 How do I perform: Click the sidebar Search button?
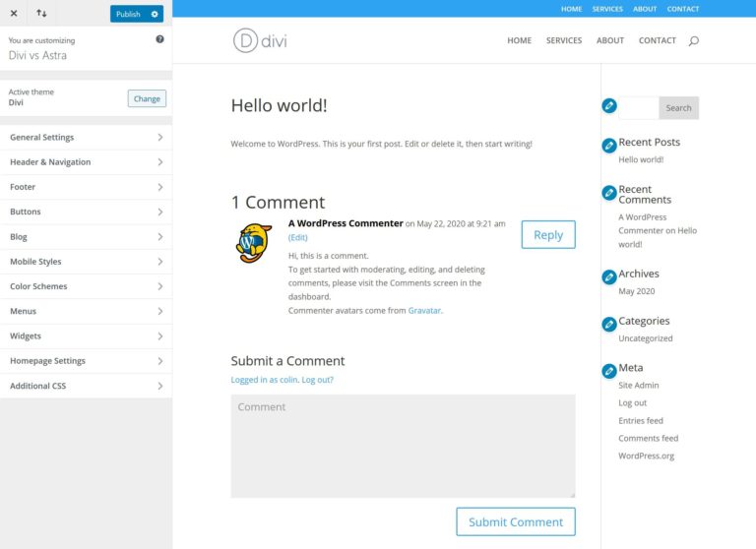pos(678,108)
